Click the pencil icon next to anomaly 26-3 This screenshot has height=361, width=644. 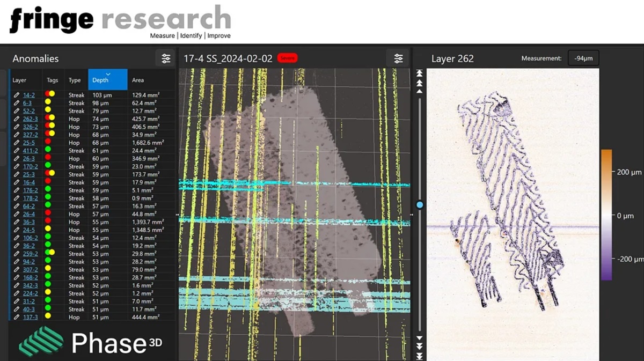pyautogui.click(x=17, y=159)
